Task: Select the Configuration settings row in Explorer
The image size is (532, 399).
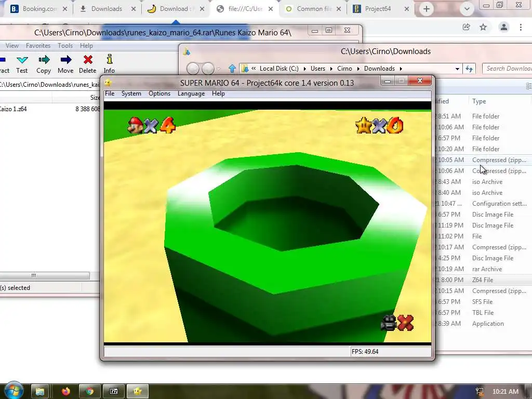Action: (x=483, y=204)
